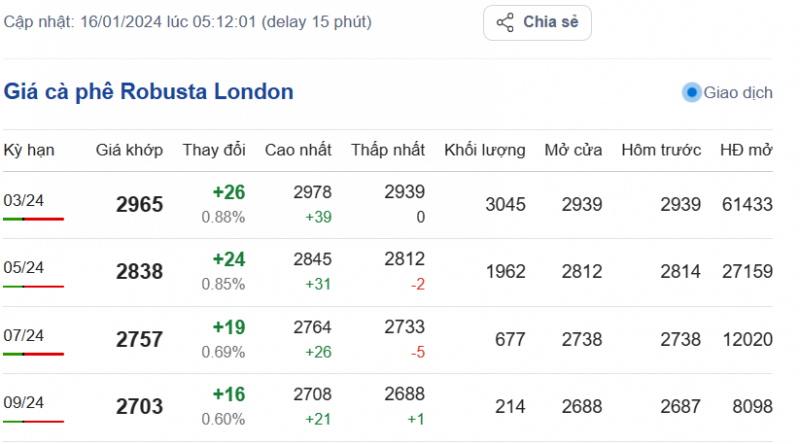This screenshot has width=800, height=444.
Task: Click the Khối lượng column header
Action: (485, 150)
